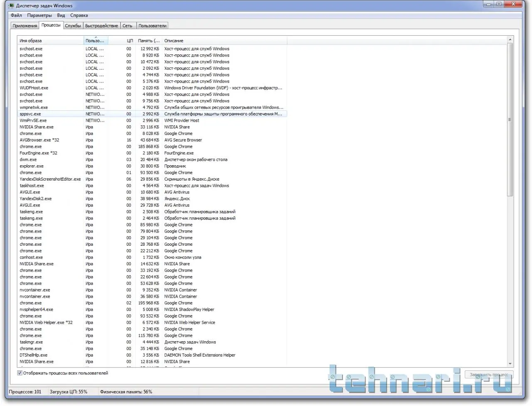The width and height of the screenshot is (532, 406).
Task: Click the 'NVIDIA ShadowPlay Helper' description
Action: tap(189, 310)
